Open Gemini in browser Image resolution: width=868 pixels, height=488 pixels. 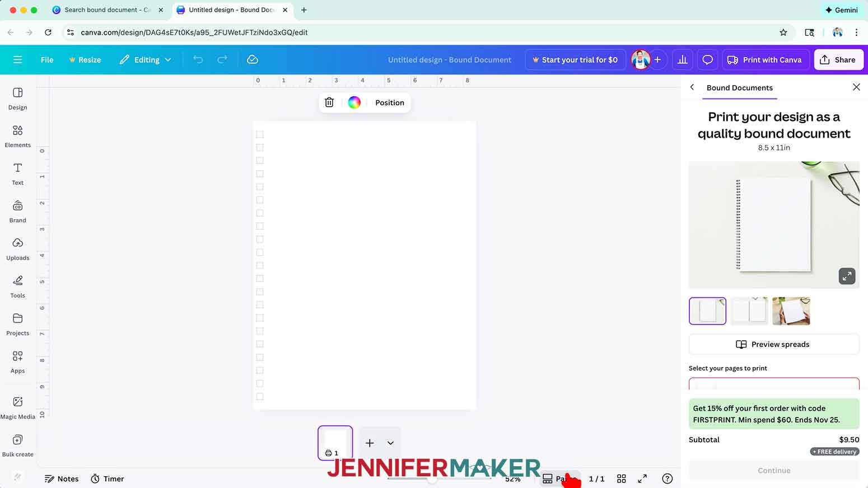click(841, 10)
